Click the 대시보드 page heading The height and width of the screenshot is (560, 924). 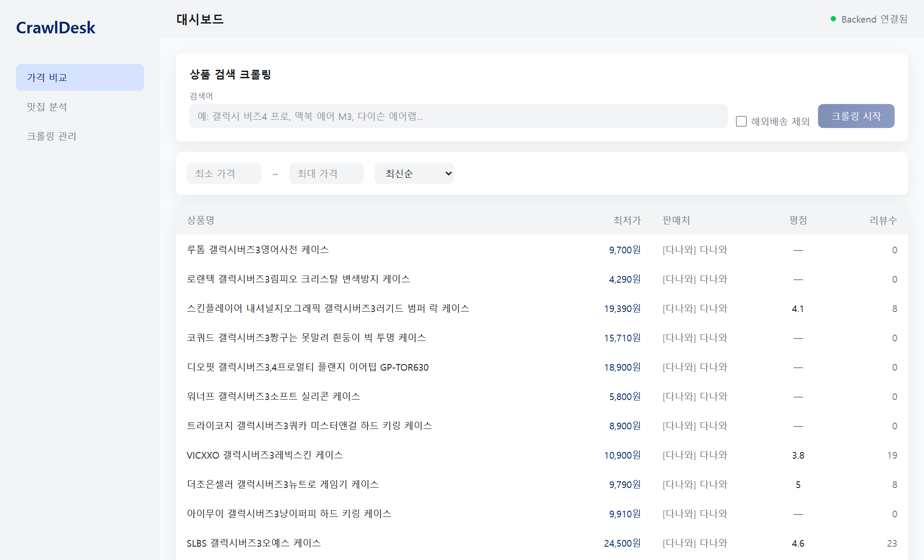pos(200,19)
